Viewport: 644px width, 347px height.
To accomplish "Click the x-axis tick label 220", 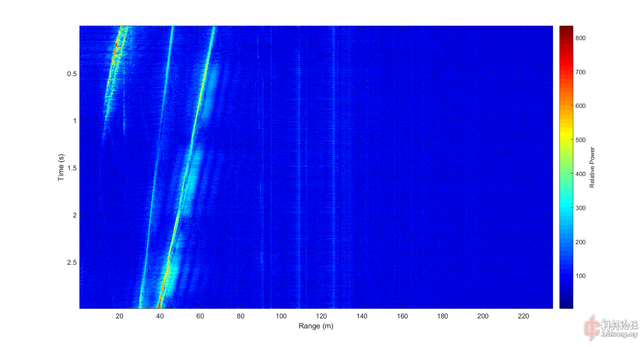I will [523, 316].
